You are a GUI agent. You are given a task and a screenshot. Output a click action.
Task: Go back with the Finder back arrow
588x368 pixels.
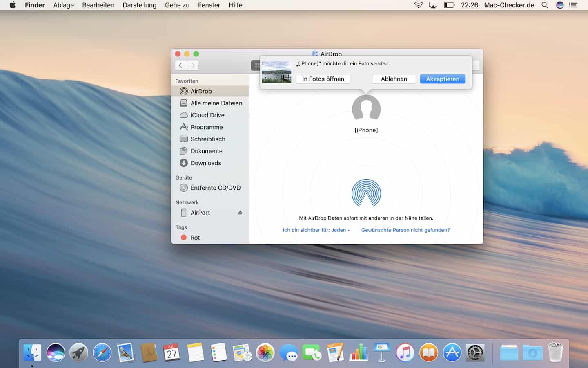(180, 65)
